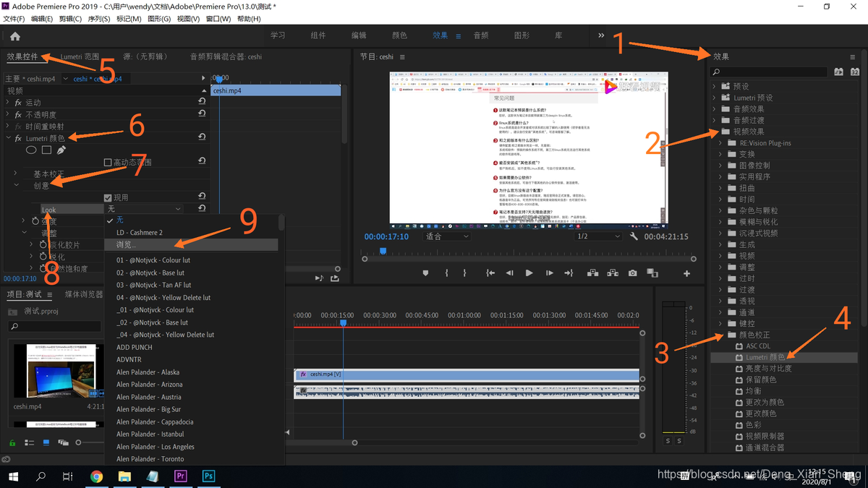Open the 1/2 playback resolution dropdown
868x488 pixels.
pyautogui.click(x=598, y=236)
